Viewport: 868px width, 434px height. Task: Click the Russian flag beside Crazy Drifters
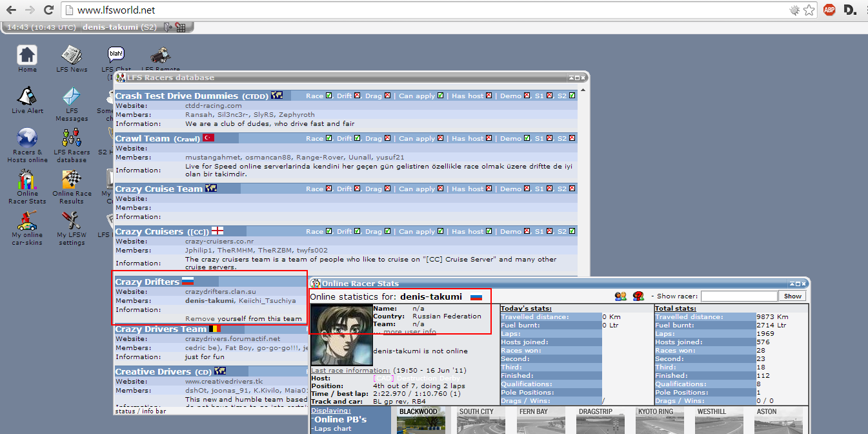coord(188,281)
